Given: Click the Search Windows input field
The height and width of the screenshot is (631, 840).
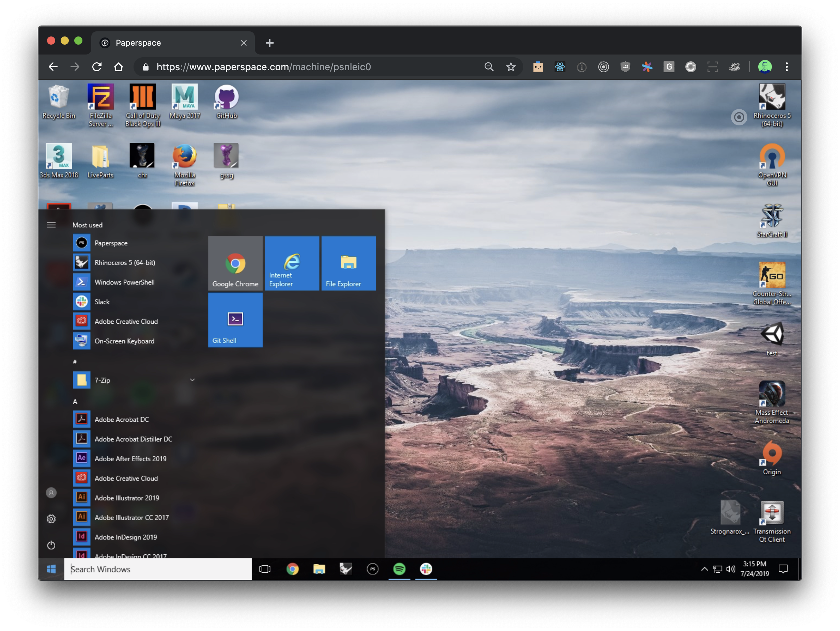Looking at the screenshot, I should 158,569.
